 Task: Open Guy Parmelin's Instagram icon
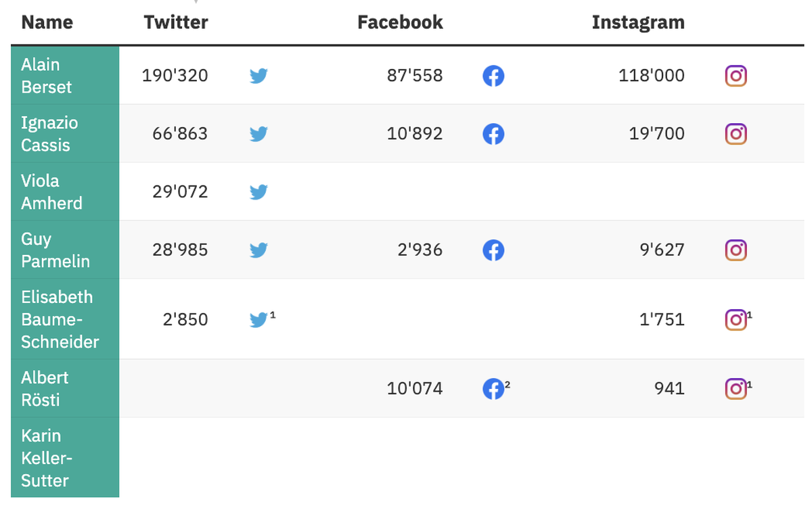(x=736, y=250)
